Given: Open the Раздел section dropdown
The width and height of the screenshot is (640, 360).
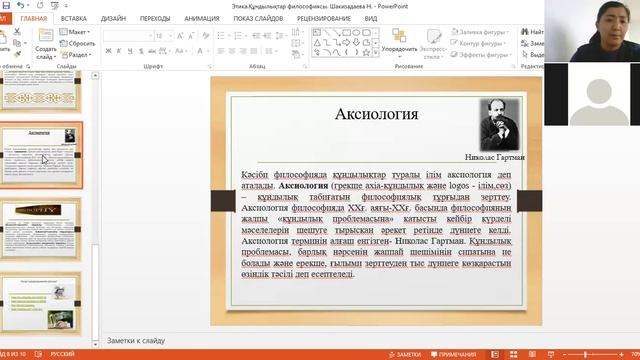Looking at the screenshot, I should click(x=76, y=54).
